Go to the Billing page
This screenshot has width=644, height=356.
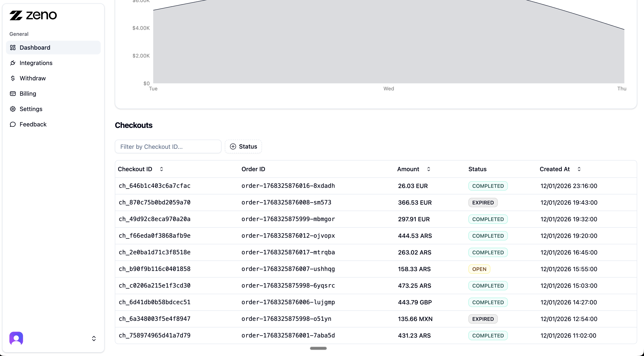coord(28,94)
